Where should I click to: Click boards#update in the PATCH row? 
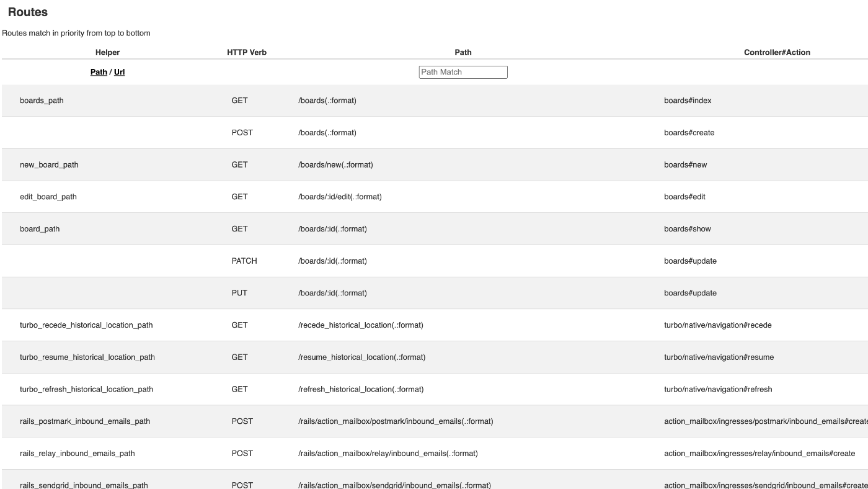point(690,261)
